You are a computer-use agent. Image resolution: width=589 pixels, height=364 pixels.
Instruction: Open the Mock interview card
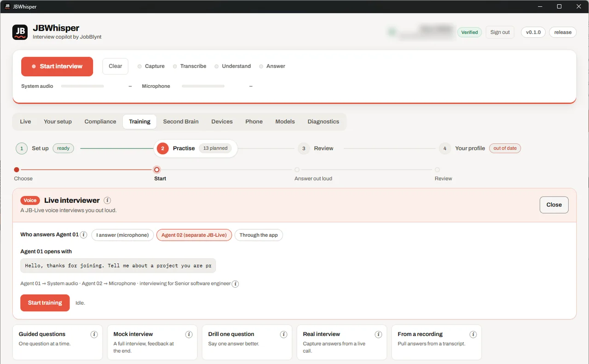click(152, 342)
